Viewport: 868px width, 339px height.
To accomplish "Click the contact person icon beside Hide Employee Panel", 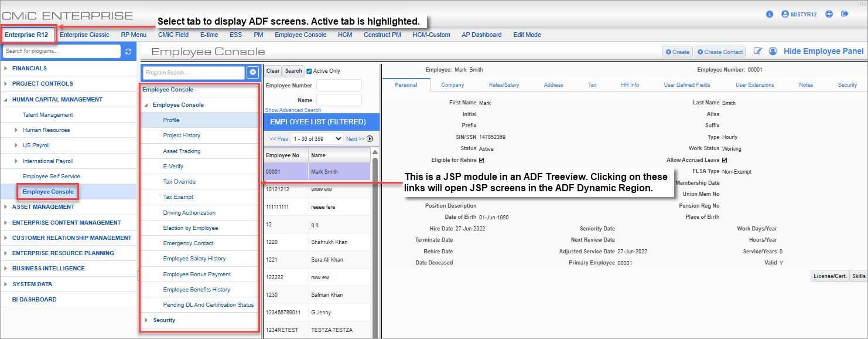I will [x=772, y=51].
